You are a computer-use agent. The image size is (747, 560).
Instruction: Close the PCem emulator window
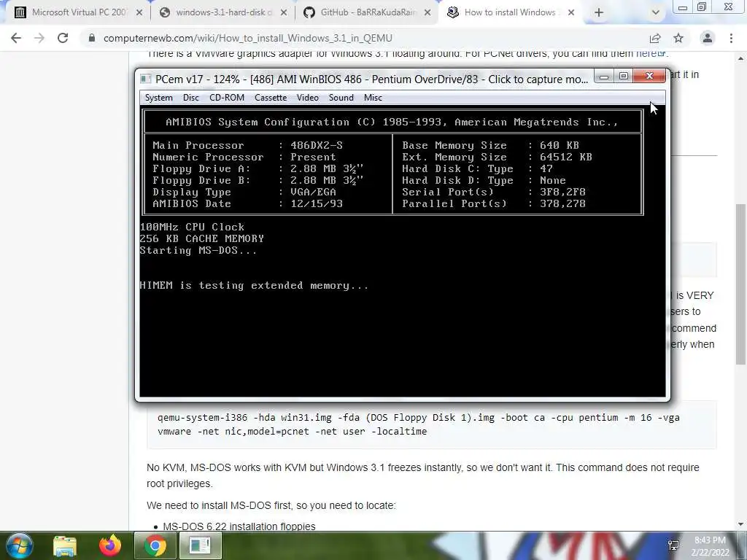click(x=649, y=76)
